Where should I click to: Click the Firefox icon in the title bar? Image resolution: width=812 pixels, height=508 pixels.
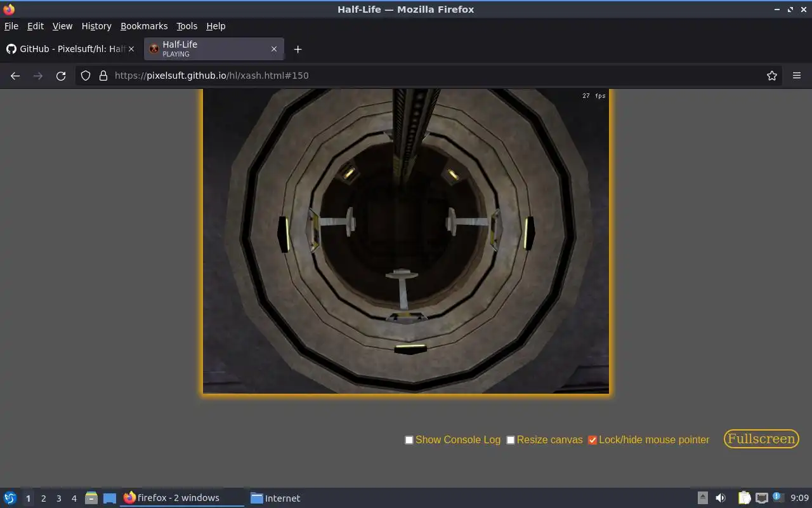click(x=9, y=9)
